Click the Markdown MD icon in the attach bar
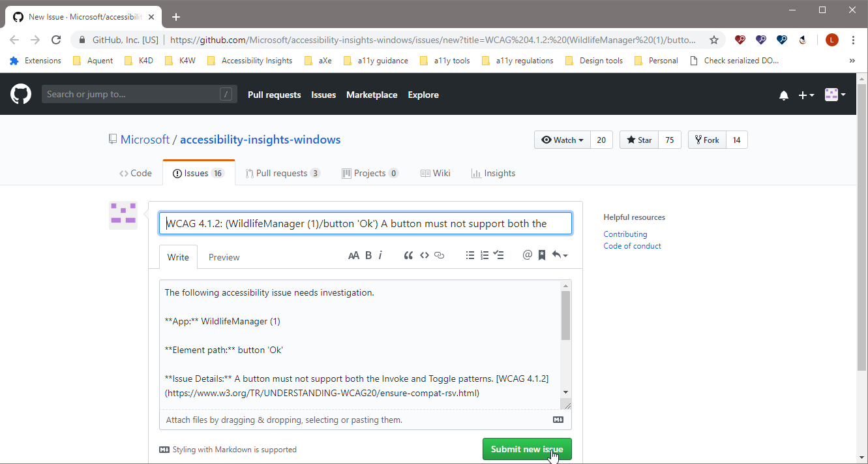The width and height of the screenshot is (868, 464). click(558, 420)
